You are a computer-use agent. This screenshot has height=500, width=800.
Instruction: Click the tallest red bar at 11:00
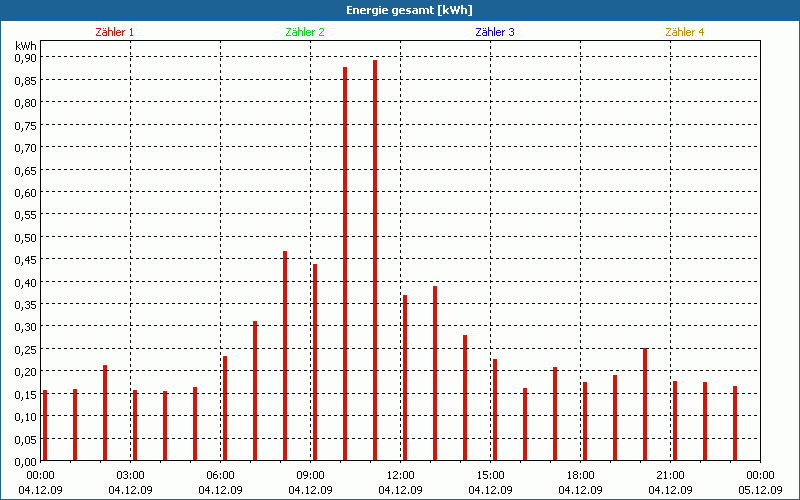(375, 260)
